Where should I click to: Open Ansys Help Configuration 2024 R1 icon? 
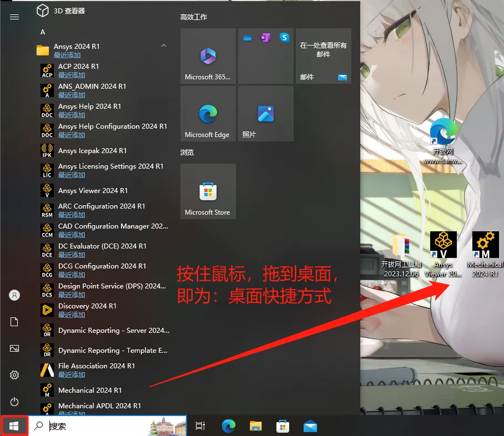(x=47, y=130)
